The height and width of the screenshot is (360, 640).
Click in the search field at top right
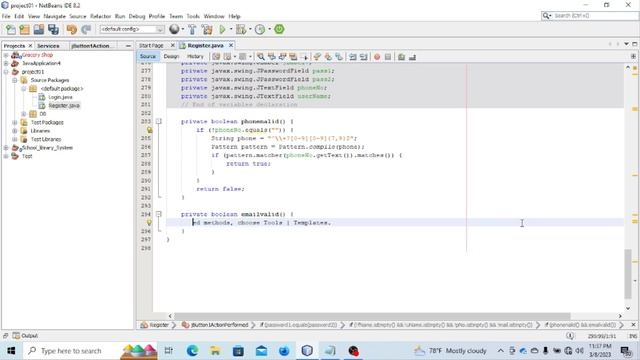coord(595,16)
